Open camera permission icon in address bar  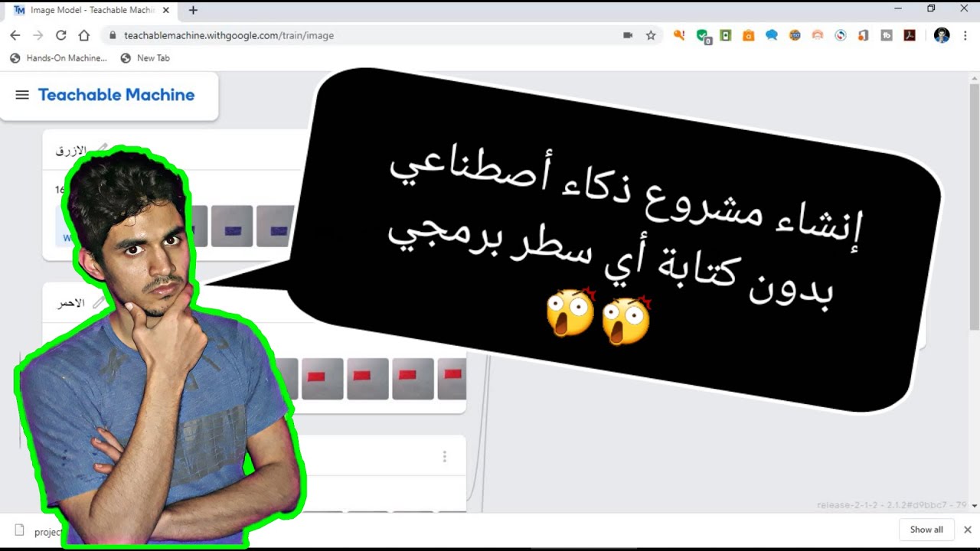(628, 35)
